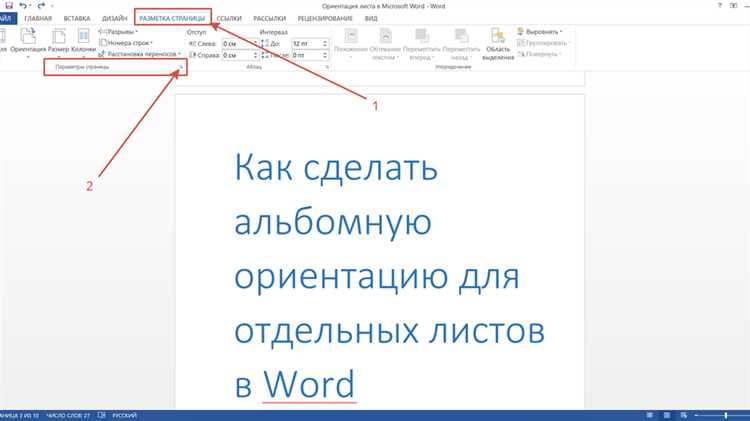Open the Обтекание текстом wrap text tool
The image size is (750, 421).
click(385, 43)
